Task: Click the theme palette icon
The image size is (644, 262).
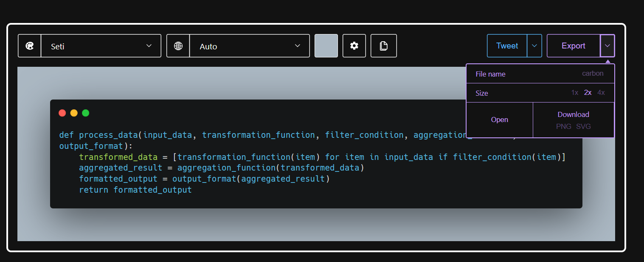Action: click(30, 46)
